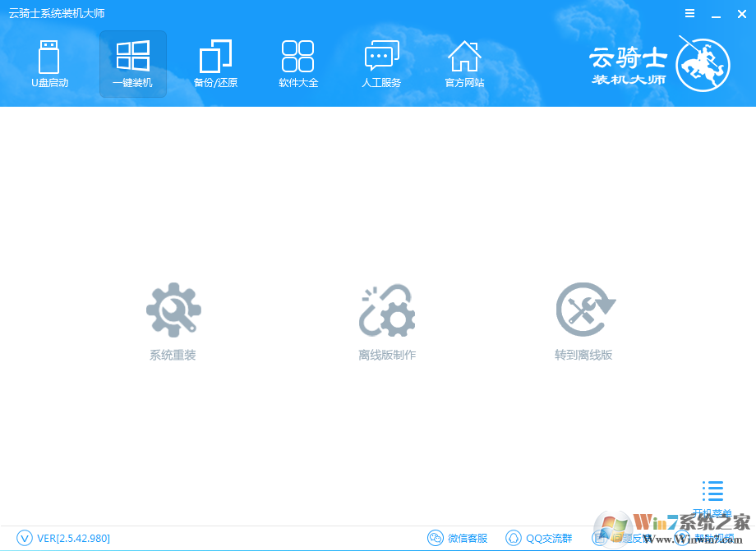Open the 软件大全 software tab
Image resolution: width=756 pixels, height=551 pixels.
pos(298,63)
